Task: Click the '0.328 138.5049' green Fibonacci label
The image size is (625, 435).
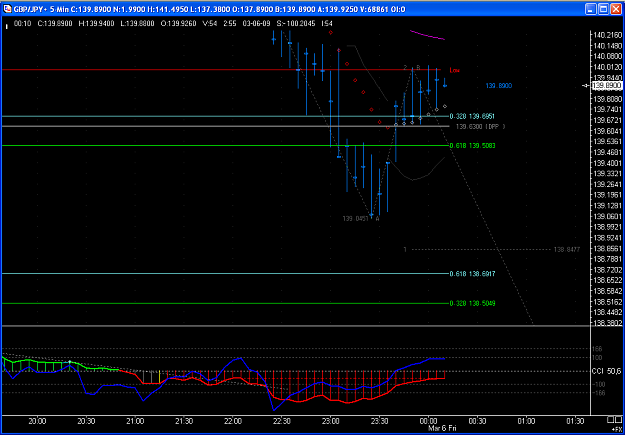Action: click(x=472, y=303)
